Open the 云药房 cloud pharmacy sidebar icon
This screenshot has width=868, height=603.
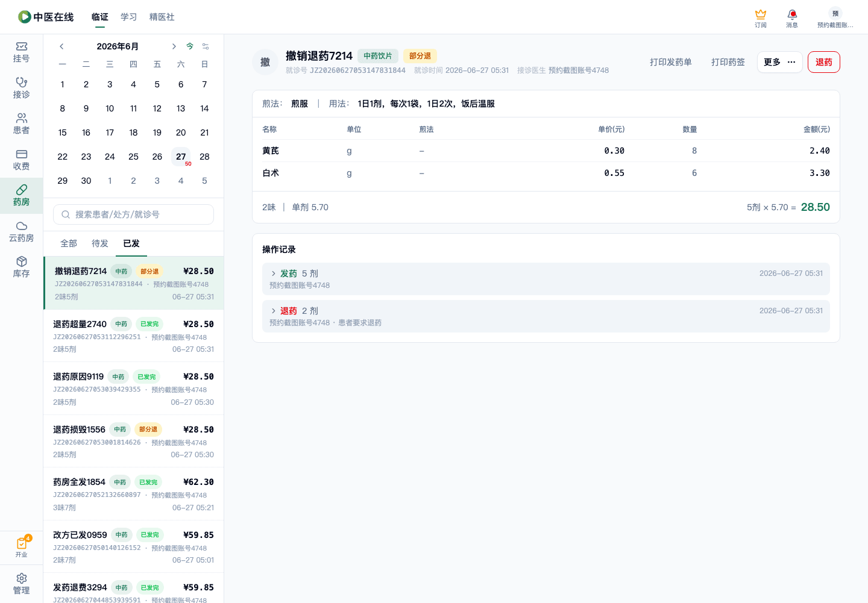[21, 231]
